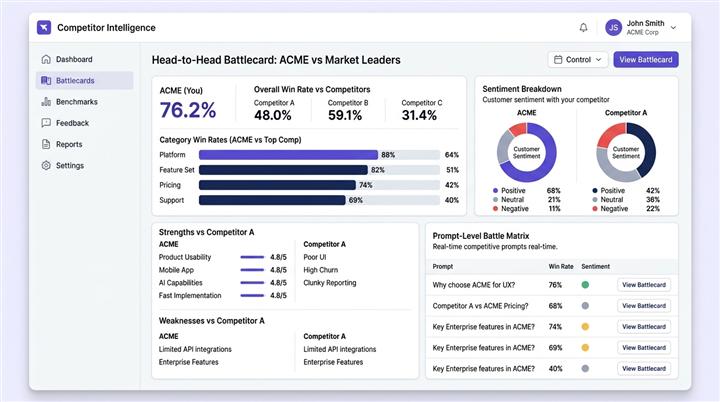The width and height of the screenshot is (720, 402).
Task: Click the Feedback speech bubble icon
Action: pyautogui.click(x=46, y=123)
